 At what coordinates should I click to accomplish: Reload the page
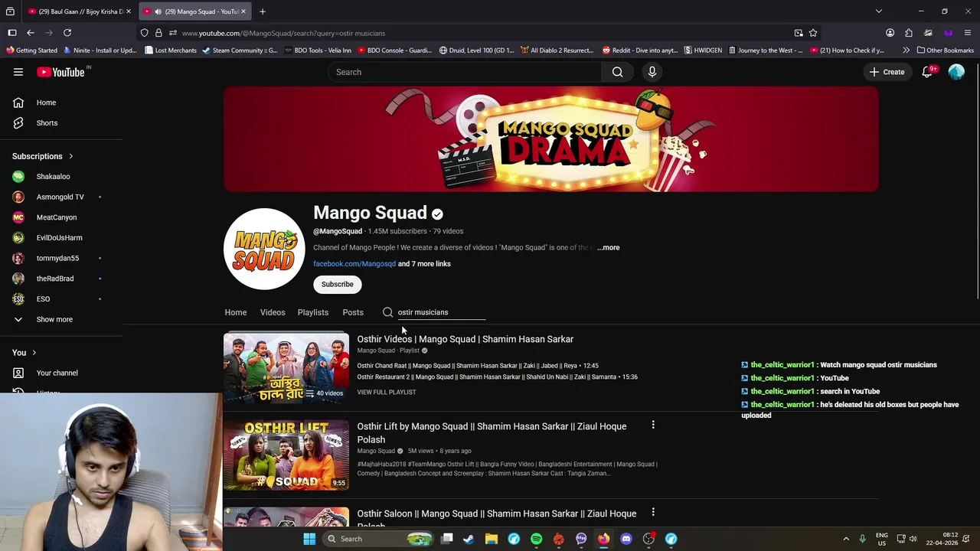pyautogui.click(x=67, y=33)
